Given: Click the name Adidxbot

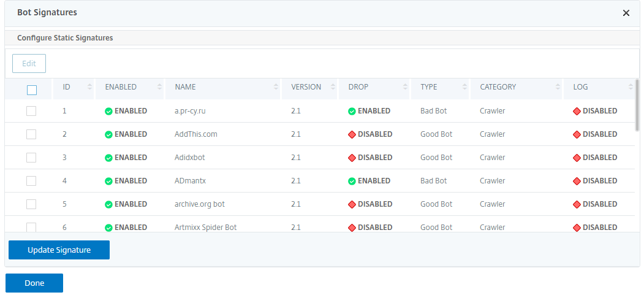Looking at the screenshot, I should point(190,158).
